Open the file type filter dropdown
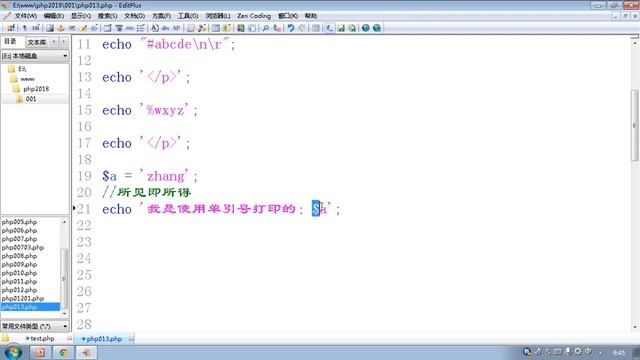Viewport: 640px width, 360px height. (35, 326)
